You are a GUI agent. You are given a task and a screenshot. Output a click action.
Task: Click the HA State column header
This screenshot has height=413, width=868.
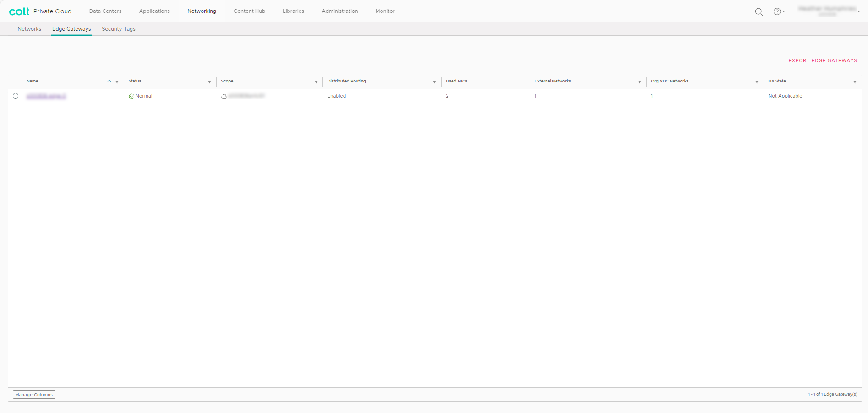pyautogui.click(x=777, y=81)
